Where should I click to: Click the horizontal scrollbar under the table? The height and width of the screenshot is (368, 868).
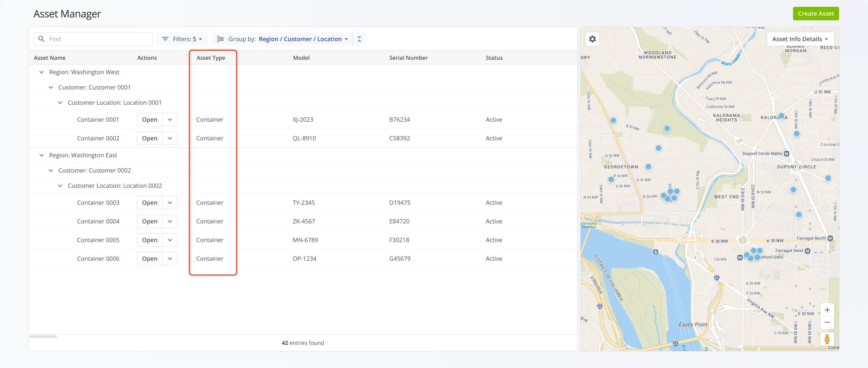click(43, 337)
